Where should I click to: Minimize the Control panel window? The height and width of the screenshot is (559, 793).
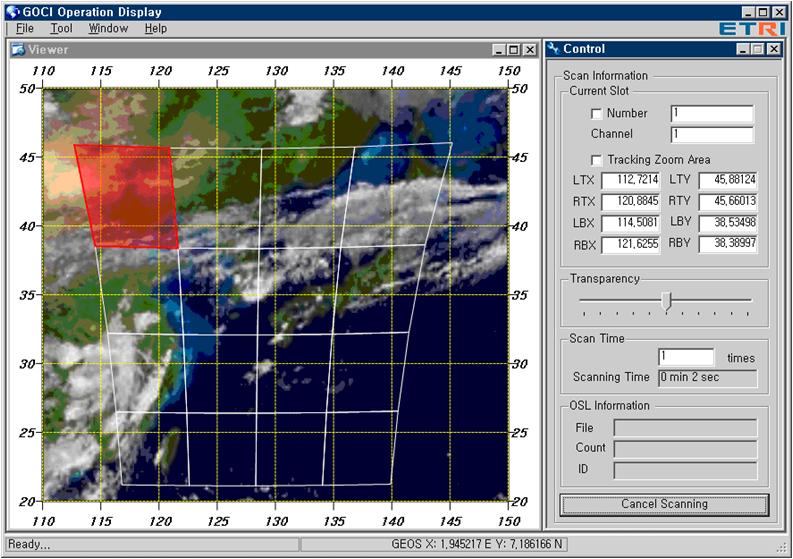(x=742, y=49)
